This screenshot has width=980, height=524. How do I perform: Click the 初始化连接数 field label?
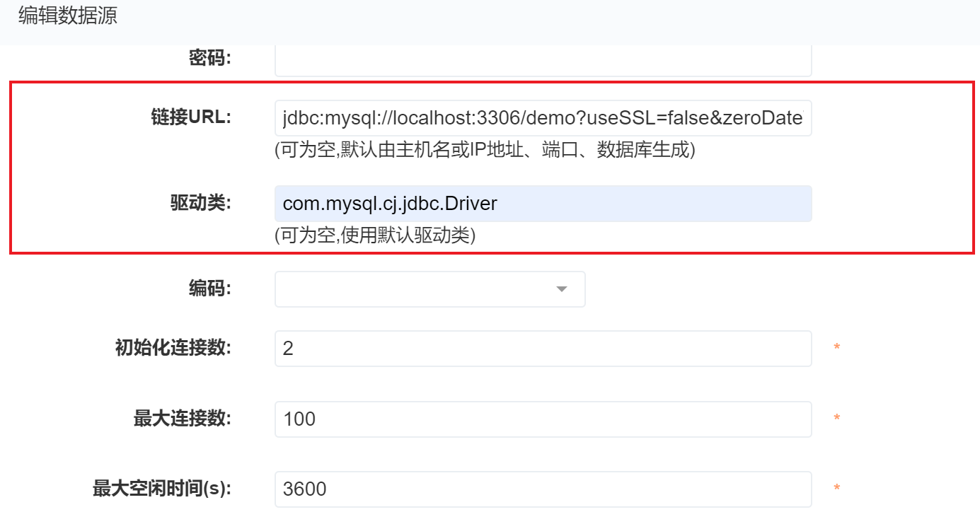coord(173,348)
